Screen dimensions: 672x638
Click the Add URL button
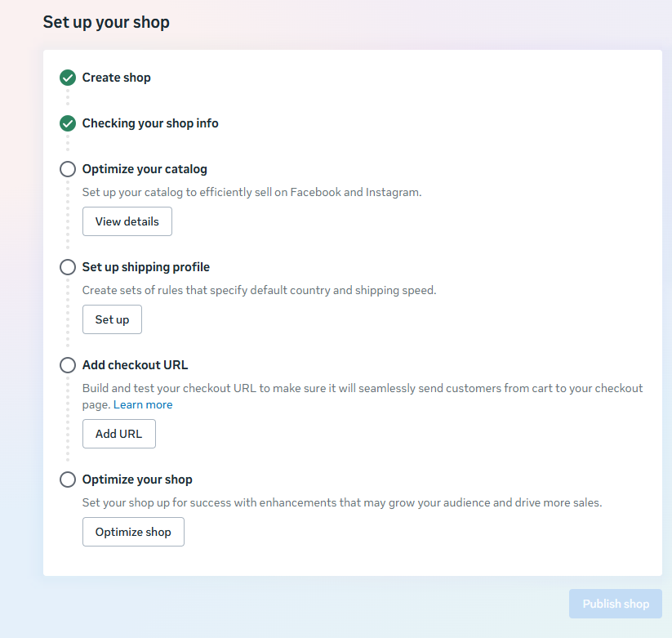coord(119,434)
